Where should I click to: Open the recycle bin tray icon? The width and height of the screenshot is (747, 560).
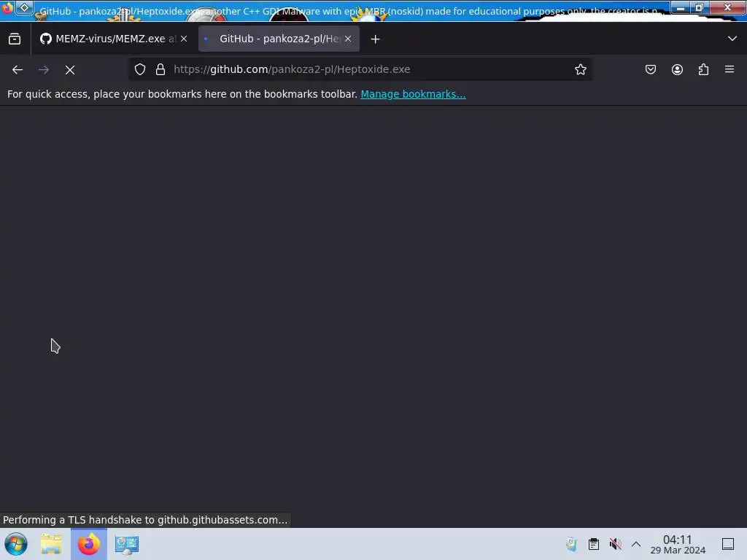tap(571, 544)
